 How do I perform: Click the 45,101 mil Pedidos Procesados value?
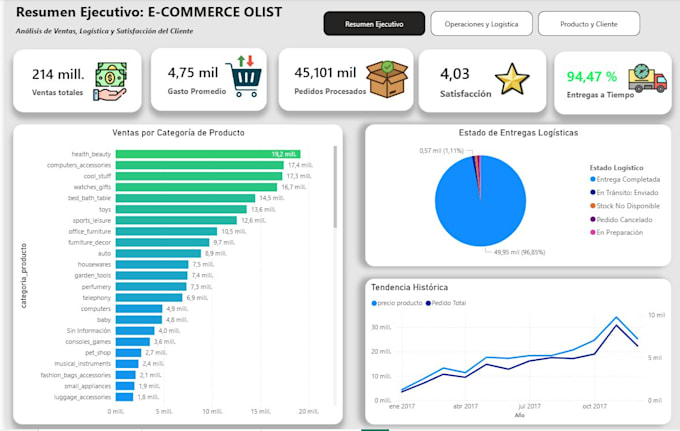325,72
